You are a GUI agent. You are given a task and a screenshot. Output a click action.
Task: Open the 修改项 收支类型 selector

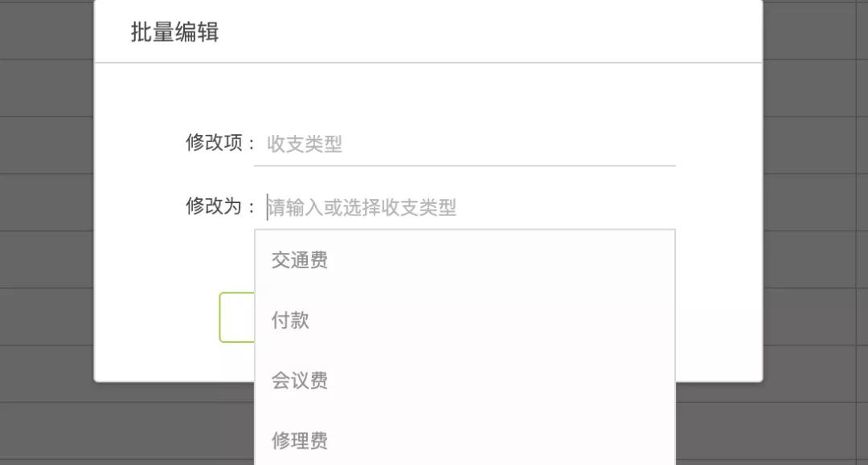(464, 145)
